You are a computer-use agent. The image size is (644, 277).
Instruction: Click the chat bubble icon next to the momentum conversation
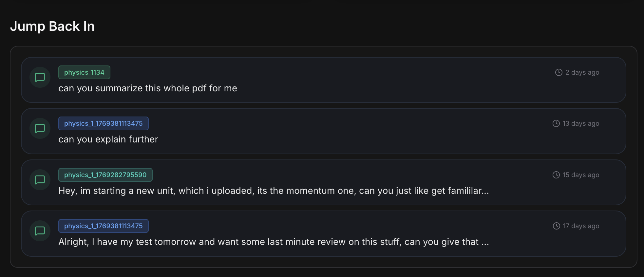39,180
